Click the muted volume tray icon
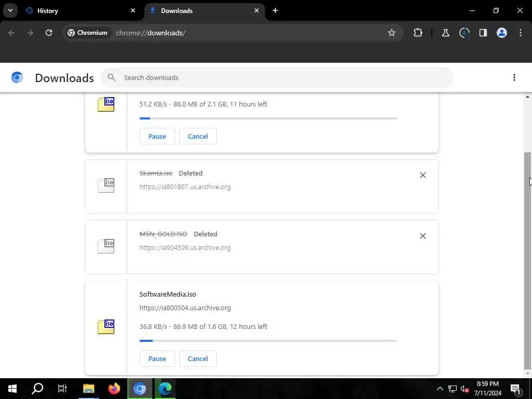The image size is (532, 399). (465, 389)
